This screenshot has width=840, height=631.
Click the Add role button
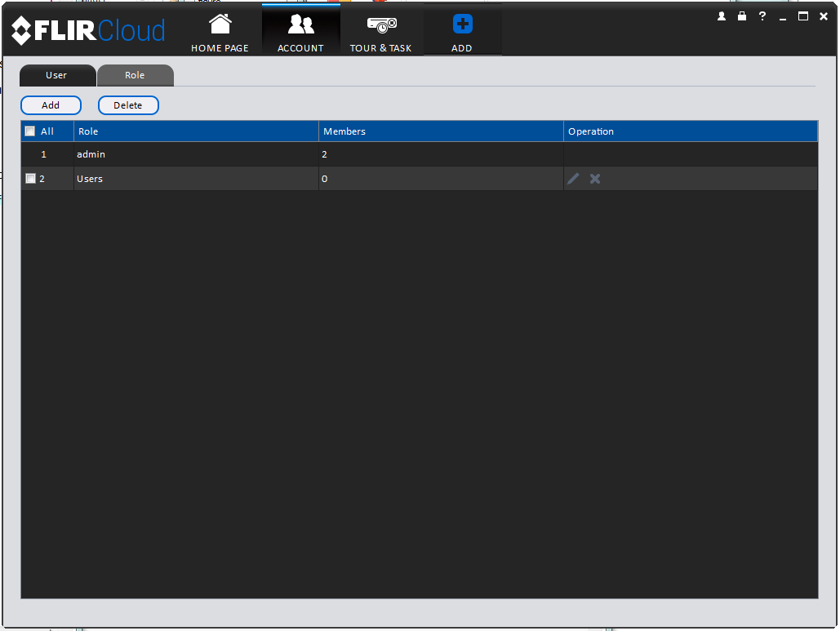51,105
